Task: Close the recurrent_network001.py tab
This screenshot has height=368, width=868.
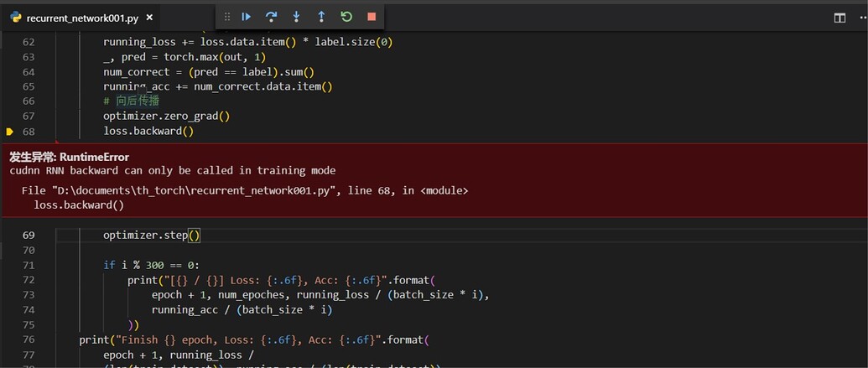Action: (x=148, y=18)
